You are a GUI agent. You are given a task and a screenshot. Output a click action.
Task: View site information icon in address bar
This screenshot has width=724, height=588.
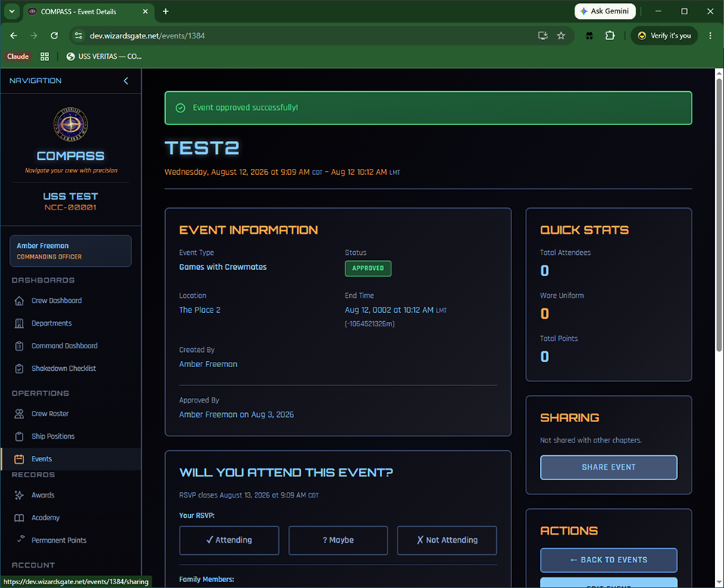(x=78, y=35)
